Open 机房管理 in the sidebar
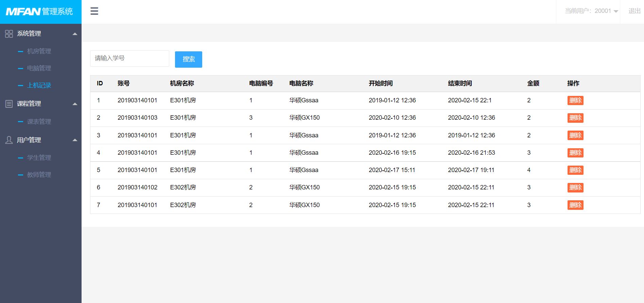This screenshot has height=303, width=644. click(39, 51)
